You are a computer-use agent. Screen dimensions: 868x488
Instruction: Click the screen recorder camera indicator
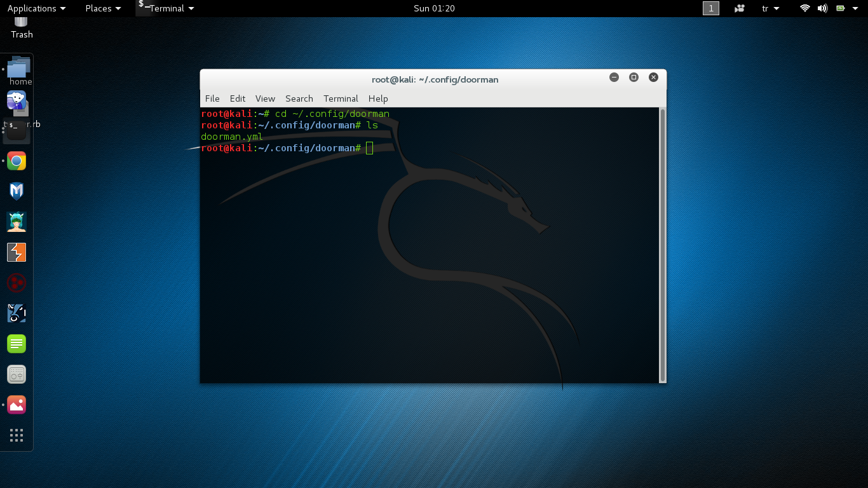point(740,8)
